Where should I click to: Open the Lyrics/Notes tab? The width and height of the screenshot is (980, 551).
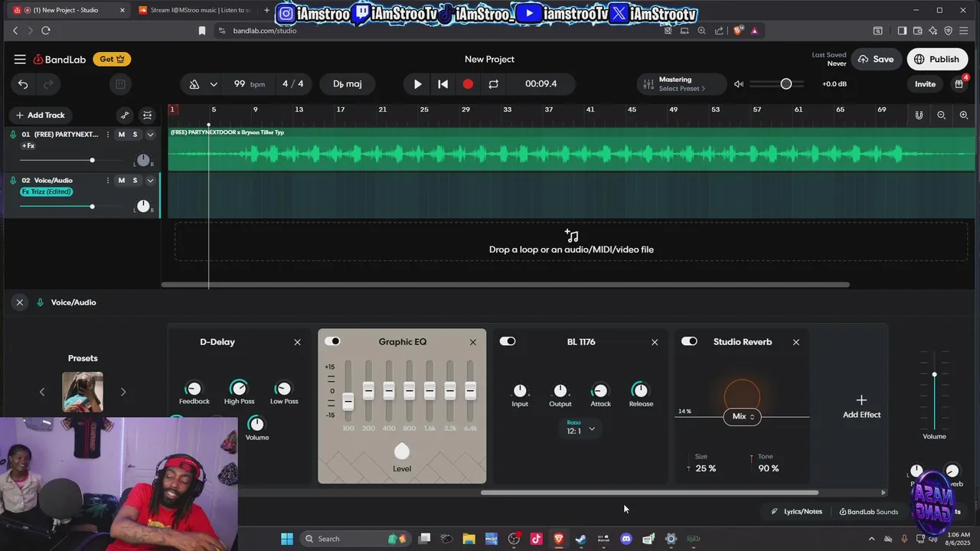tap(796, 512)
